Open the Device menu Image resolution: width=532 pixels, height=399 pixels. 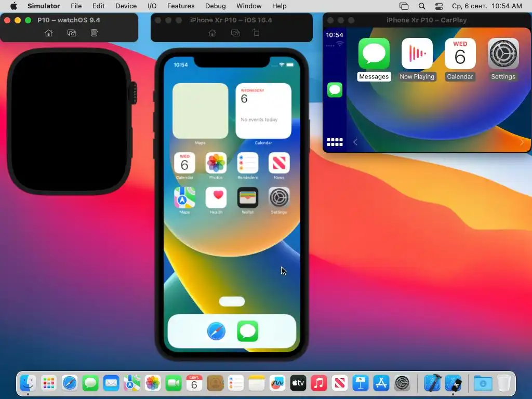coord(126,6)
